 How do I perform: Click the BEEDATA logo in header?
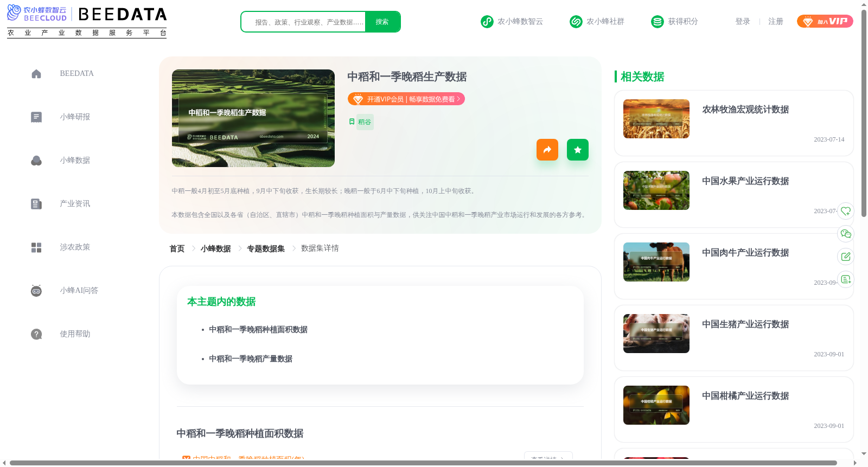coord(87,22)
